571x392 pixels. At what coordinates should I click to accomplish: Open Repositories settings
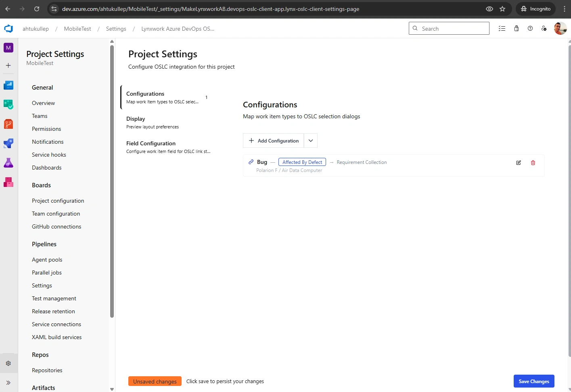[x=47, y=370]
